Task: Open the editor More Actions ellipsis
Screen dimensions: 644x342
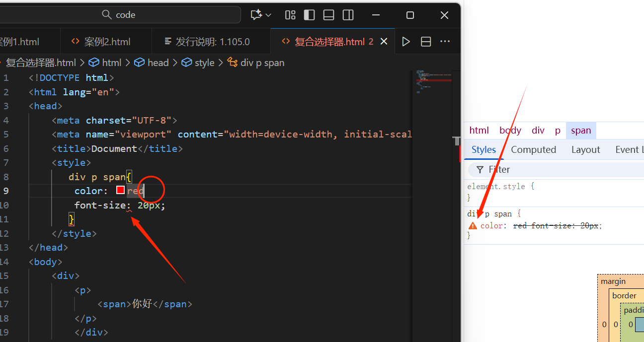Action: (445, 42)
